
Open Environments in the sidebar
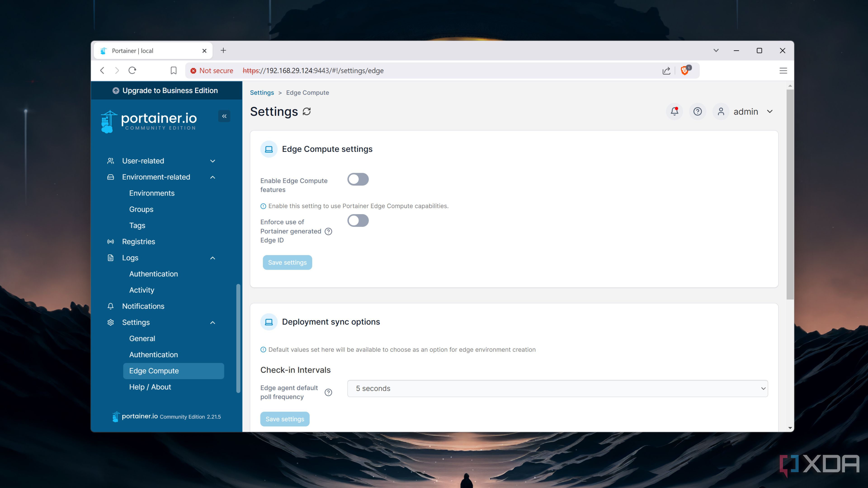tap(152, 193)
